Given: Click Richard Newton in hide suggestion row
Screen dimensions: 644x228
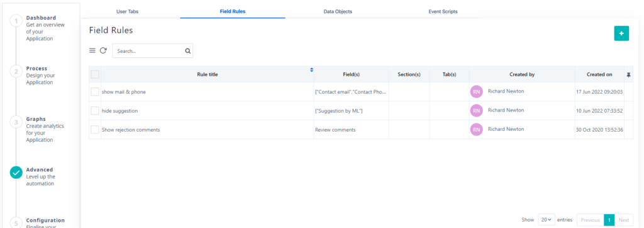Looking at the screenshot, I should [506, 110].
